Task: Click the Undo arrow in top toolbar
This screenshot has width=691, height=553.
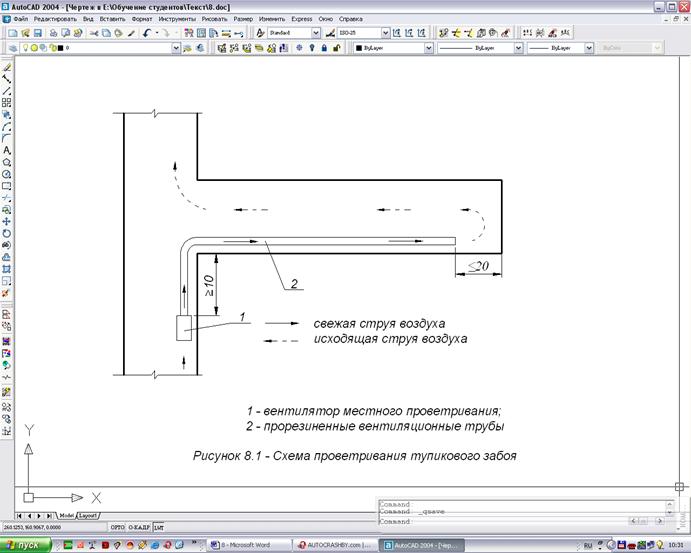Action: [x=146, y=33]
